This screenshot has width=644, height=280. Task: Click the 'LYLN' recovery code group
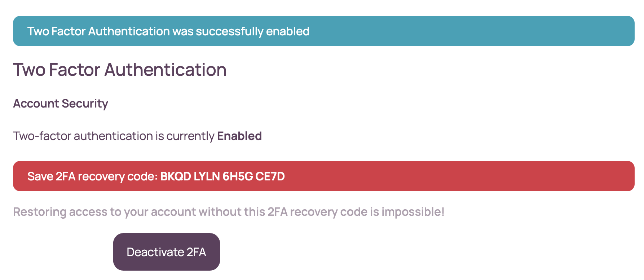[x=207, y=176]
